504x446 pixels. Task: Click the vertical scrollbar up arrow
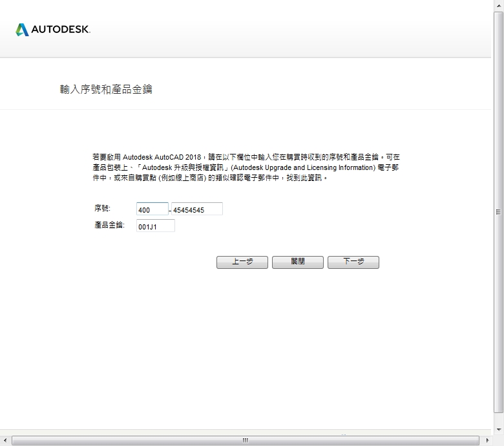tap(499, 6)
